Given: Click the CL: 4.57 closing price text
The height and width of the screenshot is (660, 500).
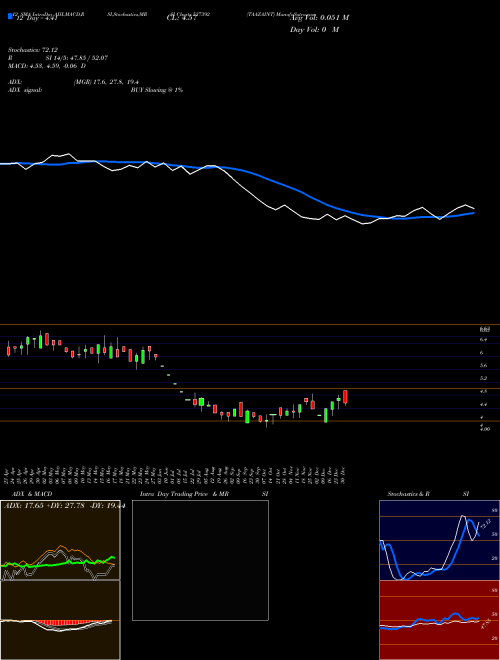Looking at the screenshot, I should [182, 18].
